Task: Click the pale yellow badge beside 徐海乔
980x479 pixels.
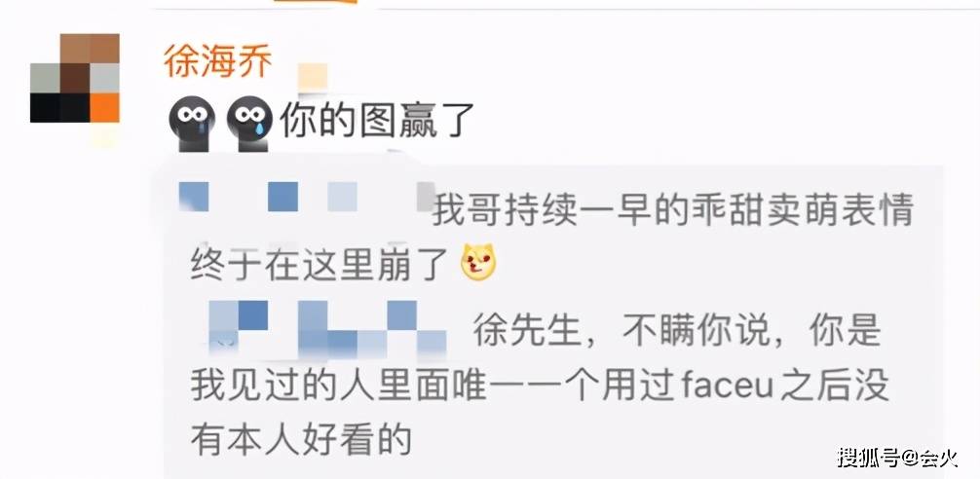Action: (313, 78)
